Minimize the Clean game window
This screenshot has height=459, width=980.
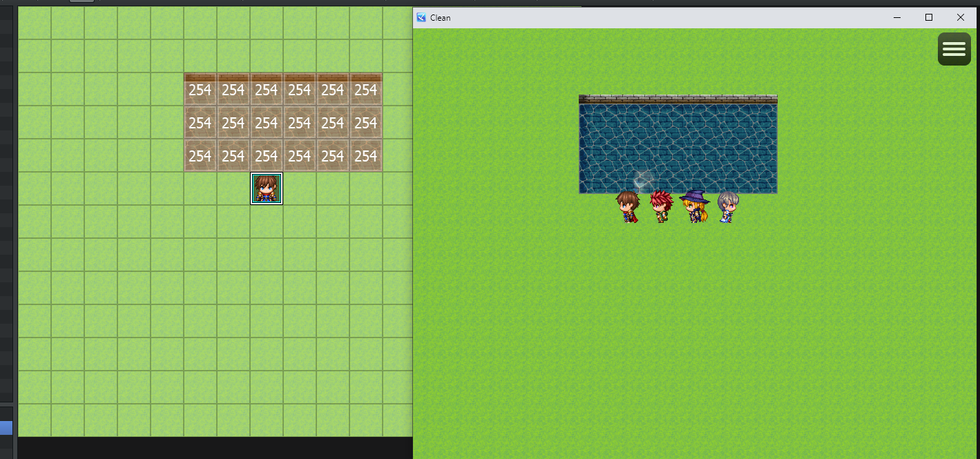point(897,17)
